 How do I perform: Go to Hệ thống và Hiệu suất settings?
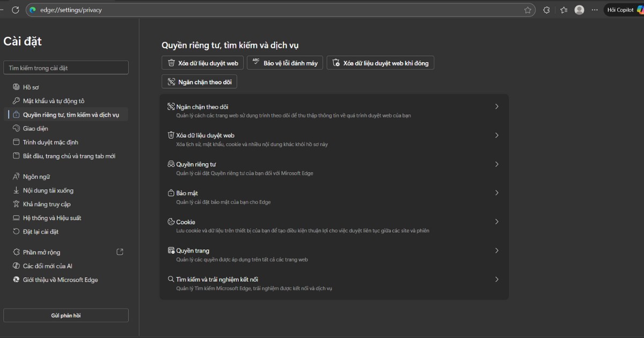tap(52, 218)
